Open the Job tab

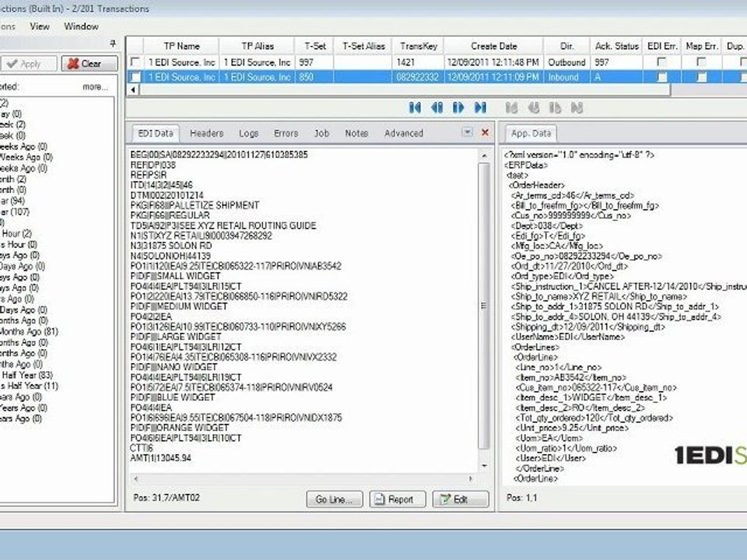pos(321,133)
